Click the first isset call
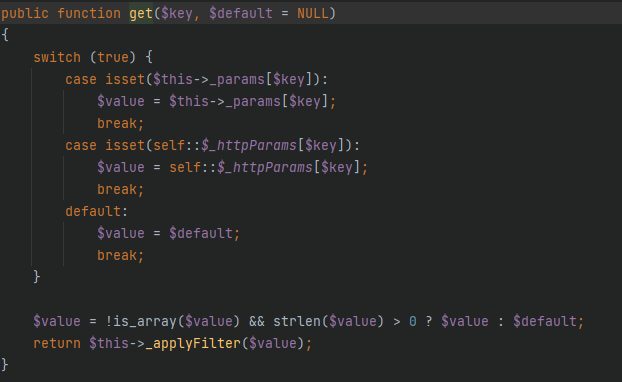622x382 pixels. [125, 79]
